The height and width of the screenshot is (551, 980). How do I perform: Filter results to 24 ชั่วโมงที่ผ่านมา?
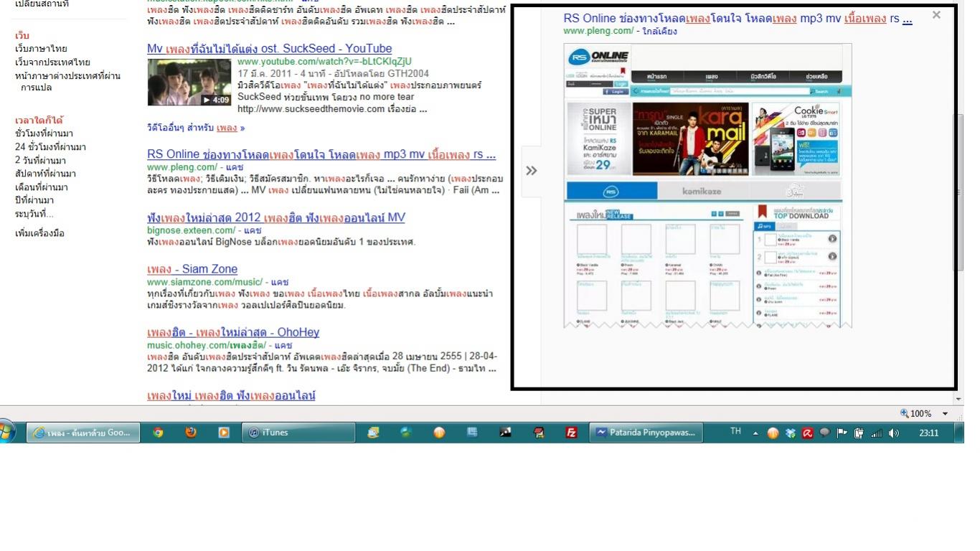50,147
